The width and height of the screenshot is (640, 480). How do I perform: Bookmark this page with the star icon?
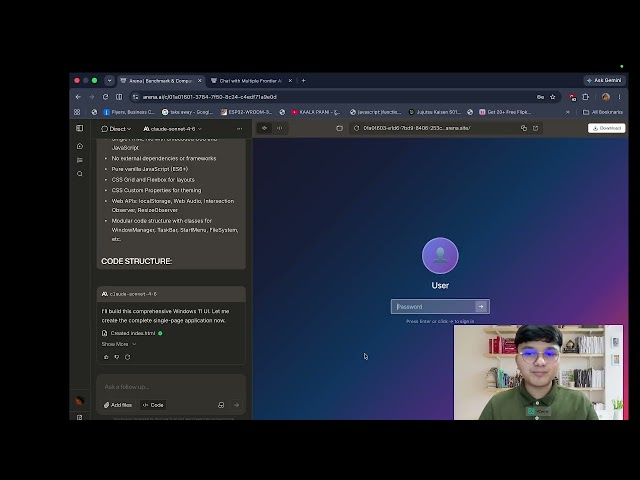[x=553, y=97]
